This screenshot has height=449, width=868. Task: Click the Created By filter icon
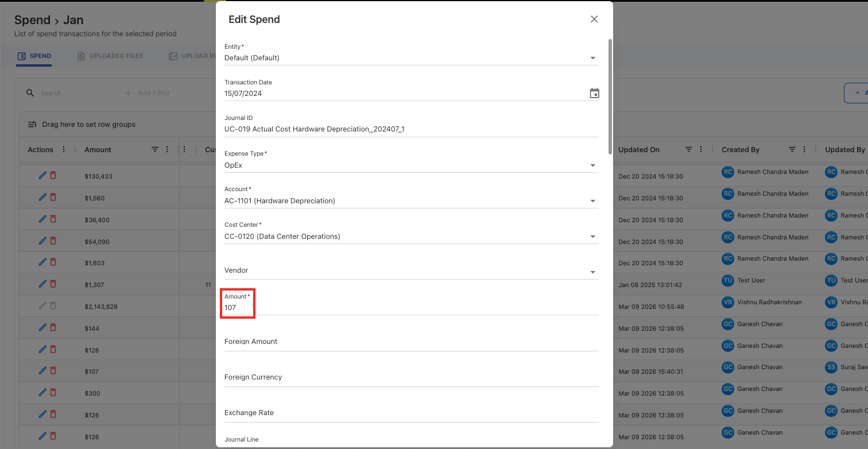tap(792, 149)
